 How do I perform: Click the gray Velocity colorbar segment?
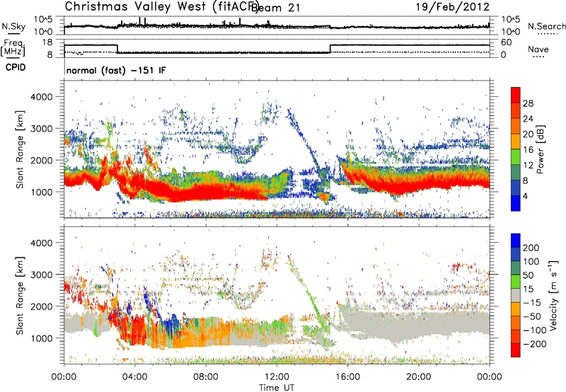click(516, 295)
